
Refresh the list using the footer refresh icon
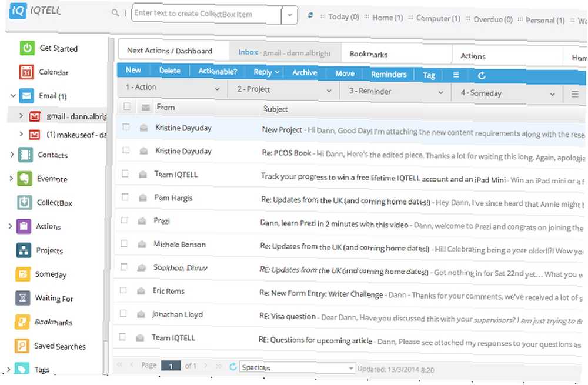click(233, 367)
